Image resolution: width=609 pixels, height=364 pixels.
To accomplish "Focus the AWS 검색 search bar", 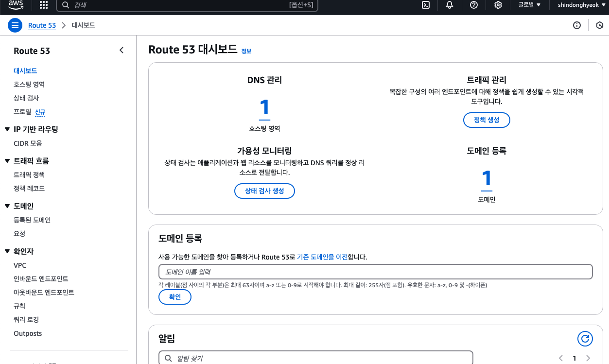I will (187, 5).
